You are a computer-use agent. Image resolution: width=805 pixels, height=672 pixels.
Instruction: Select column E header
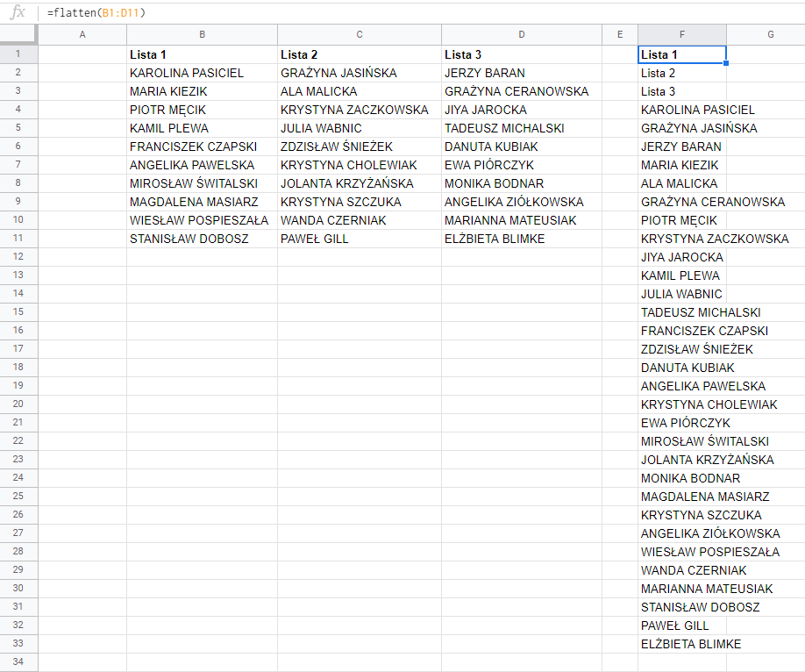(x=620, y=34)
